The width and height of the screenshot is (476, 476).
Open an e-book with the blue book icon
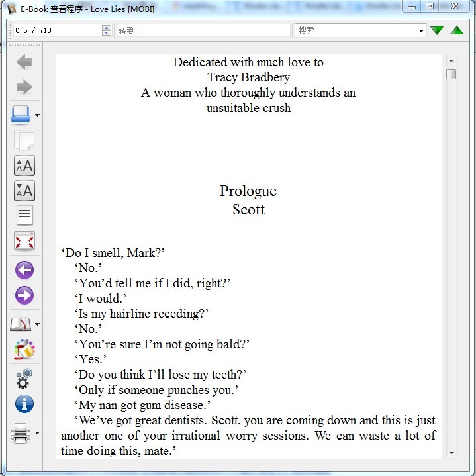(x=21, y=115)
